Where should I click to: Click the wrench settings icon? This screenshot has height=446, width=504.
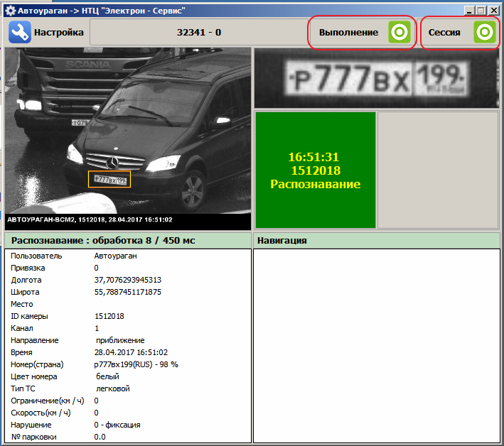point(20,33)
